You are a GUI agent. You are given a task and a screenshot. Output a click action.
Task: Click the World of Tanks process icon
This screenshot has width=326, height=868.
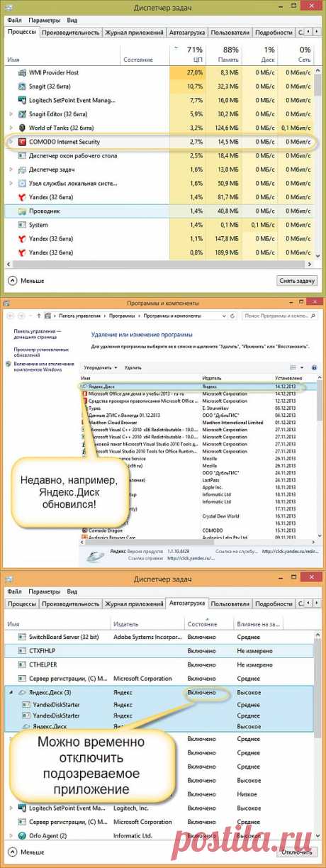(x=22, y=128)
